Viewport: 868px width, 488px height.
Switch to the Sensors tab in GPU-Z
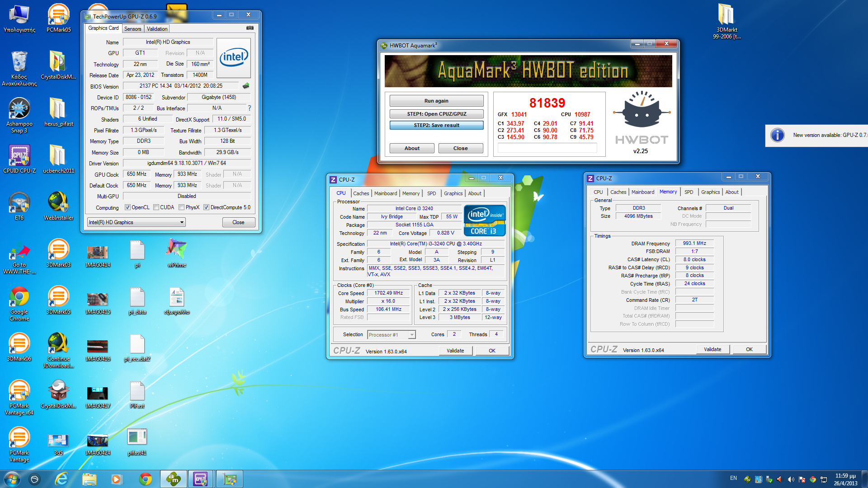[x=132, y=29]
